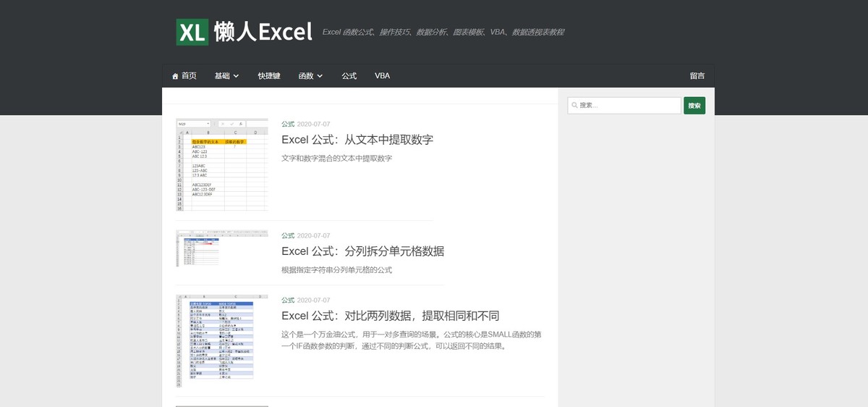Open thumbnail of 对比两列数据 article
This screenshot has height=407, width=868.
click(222, 341)
